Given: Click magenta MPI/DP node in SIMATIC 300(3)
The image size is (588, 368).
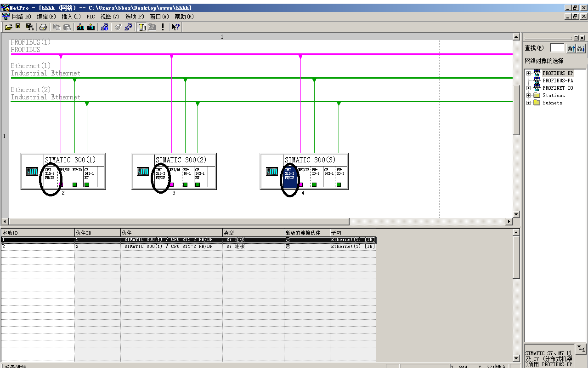Looking at the screenshot, I should pyautogui.click(x=300, y=184).
